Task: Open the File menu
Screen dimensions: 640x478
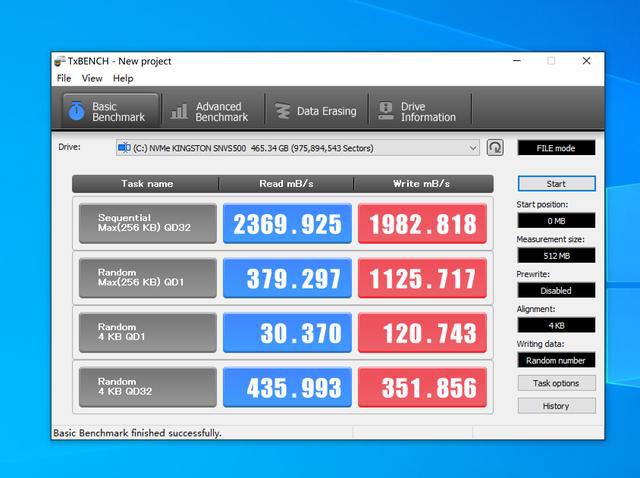Action: pyautogui.click(x=64, y=78)
